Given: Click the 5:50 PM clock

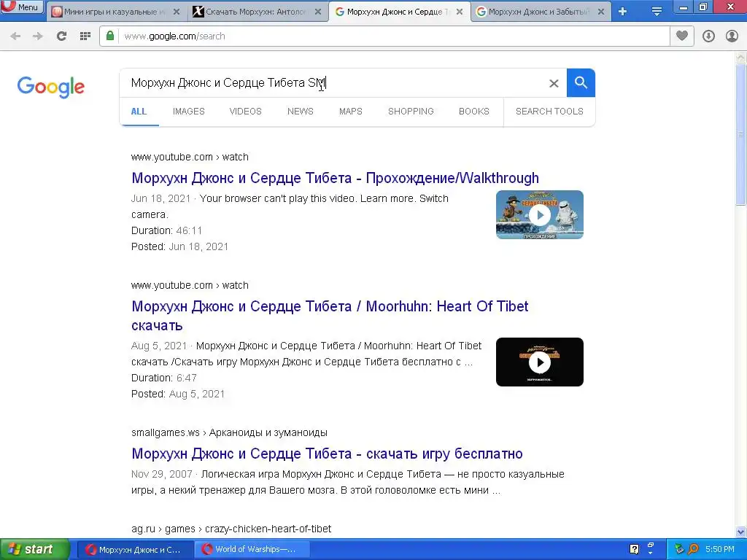Looking at the screenshot, I should pos(720,550).
